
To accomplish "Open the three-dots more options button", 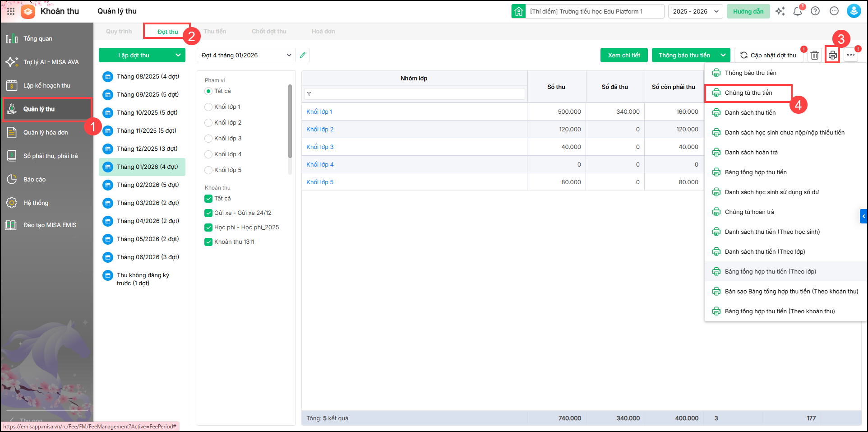I will (x=850, y=55).
